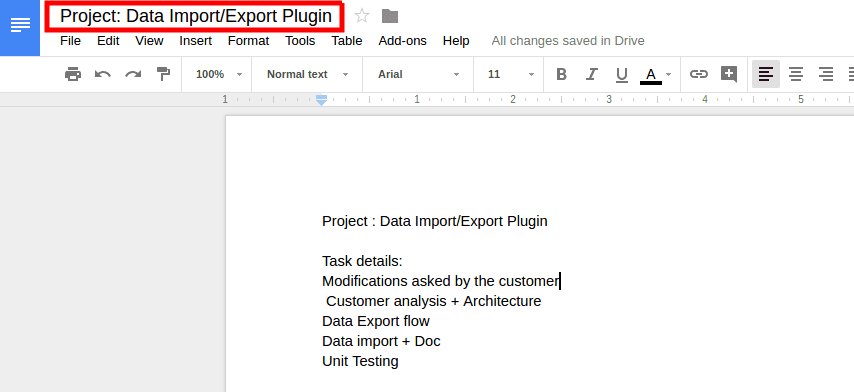Image resolution: width=854 pixels, height=392 pixels.
Task: Open the Help menu
Action: [x=456, y=41]
